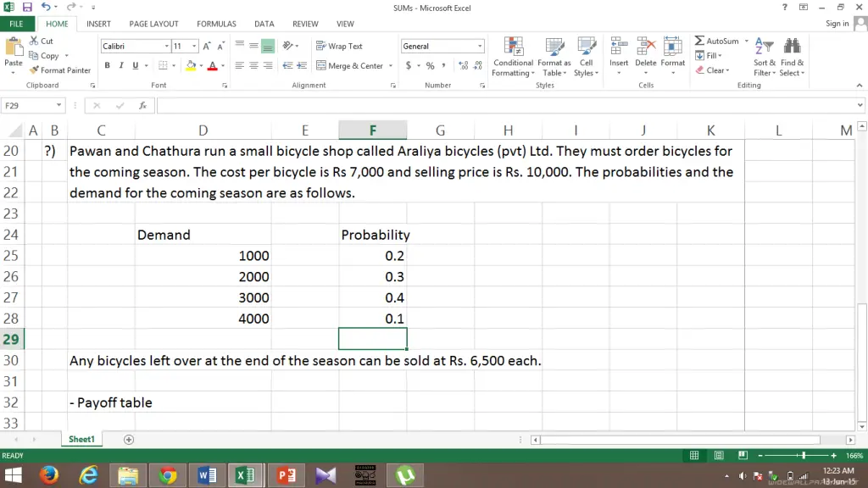
Task: Open the FILE tab
Action: pyautogui.click(x=17, y=24)
